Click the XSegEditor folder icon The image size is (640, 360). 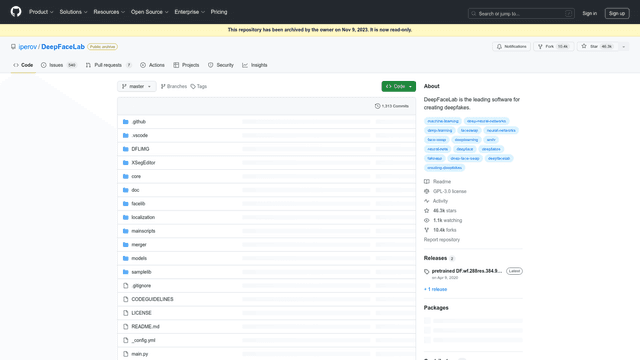coord(126,162)
